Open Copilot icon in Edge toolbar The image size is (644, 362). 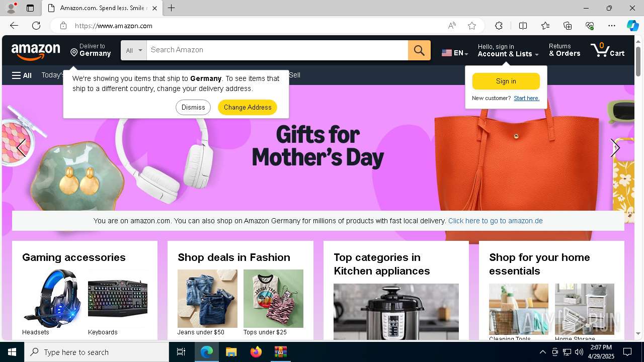click(632, 26)
